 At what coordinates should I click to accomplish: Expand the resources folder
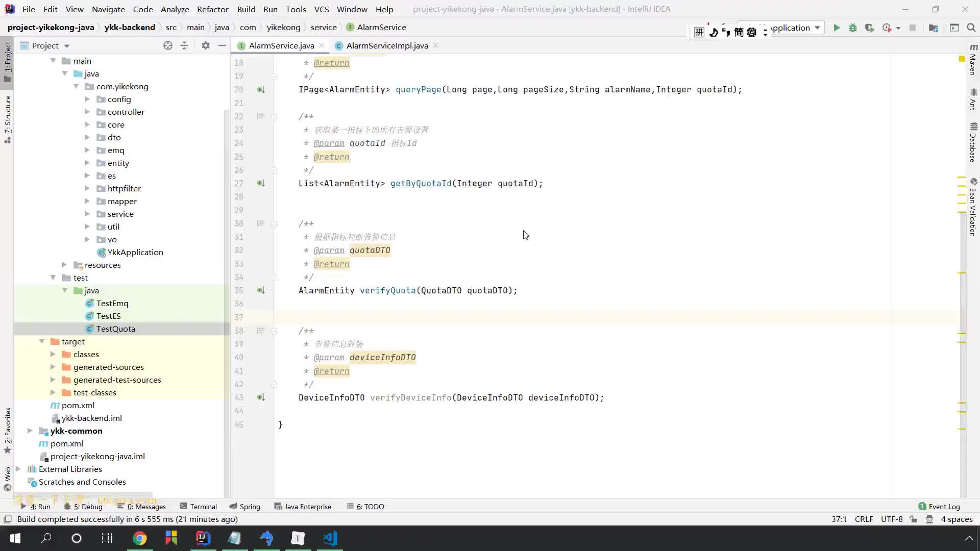tap(64, 265)
